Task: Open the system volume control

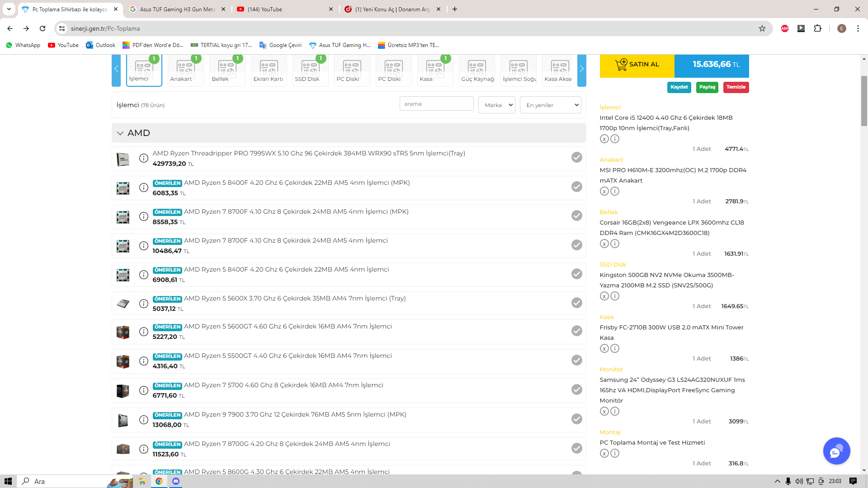Action: pyautogui.click(x=799, y=481)
